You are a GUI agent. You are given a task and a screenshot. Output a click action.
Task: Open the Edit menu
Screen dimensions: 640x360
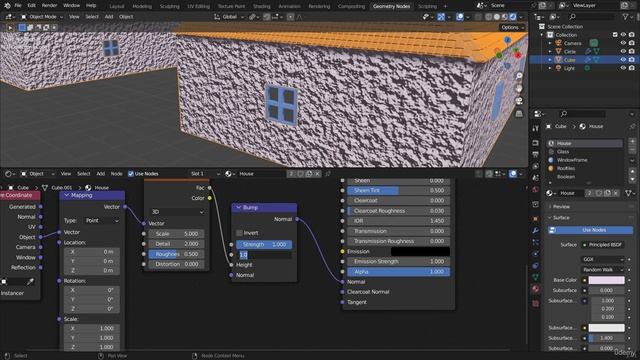point(31,6)
